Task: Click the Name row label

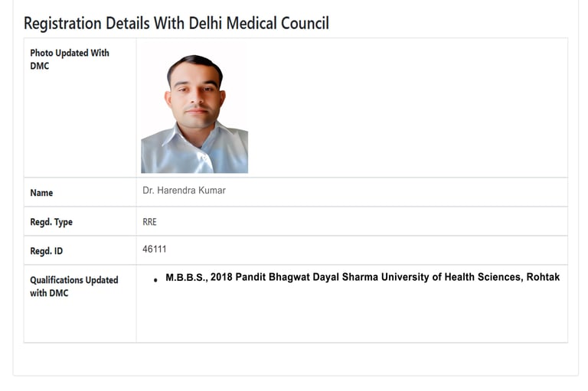Action: (x=41, y=193)
